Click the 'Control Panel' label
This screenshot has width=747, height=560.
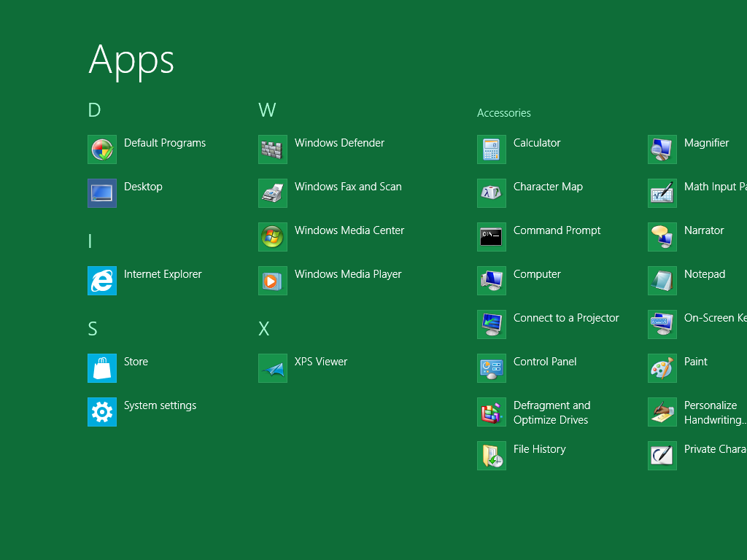coord(544,362)
